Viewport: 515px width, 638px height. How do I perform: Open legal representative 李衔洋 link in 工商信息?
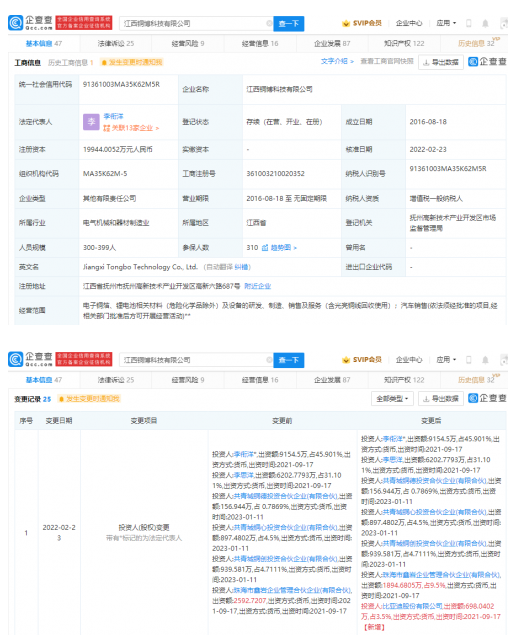click(x=113, y=116)
